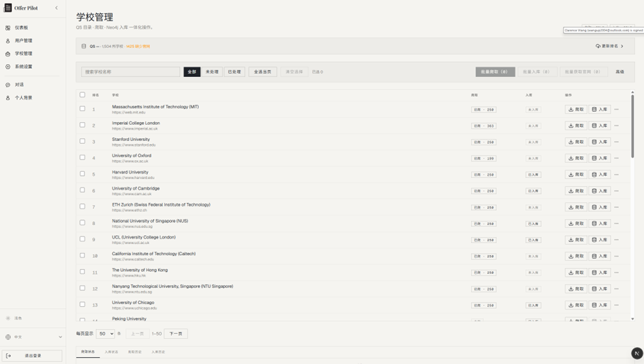Toggle the select-all header checkbox
Viewport: 644px width, 364px height.
click(82, 95)
